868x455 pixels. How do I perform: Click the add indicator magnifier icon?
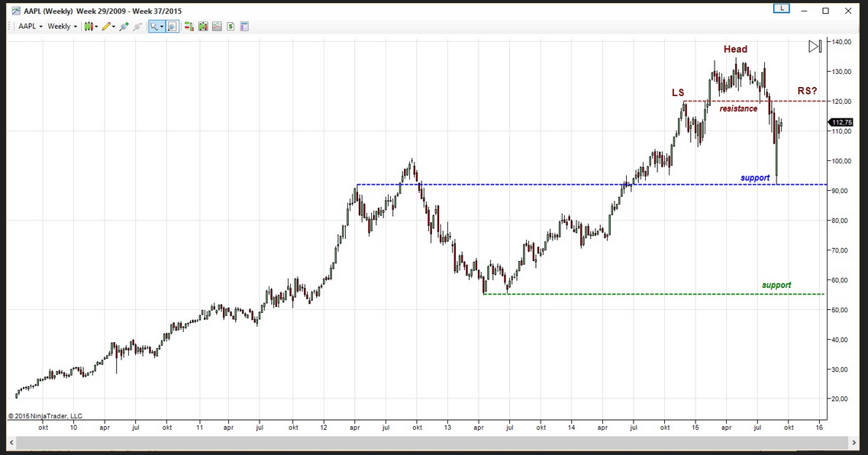click(122, 26)
